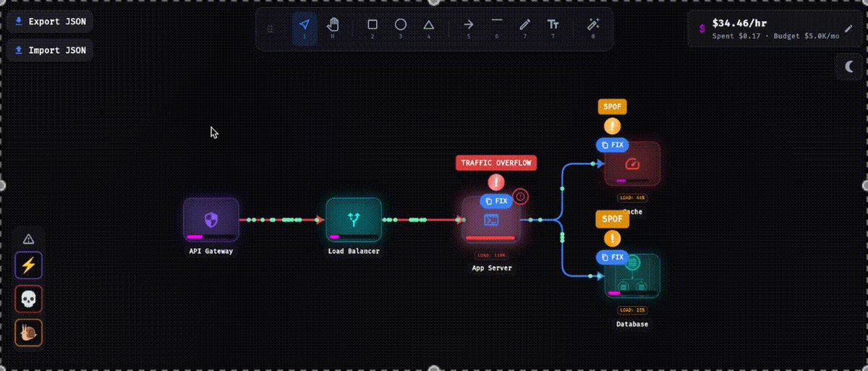This screenshot has width=868, height=371.
Task: Click the Load Balancer load bar
Action: tap(354, 236)
